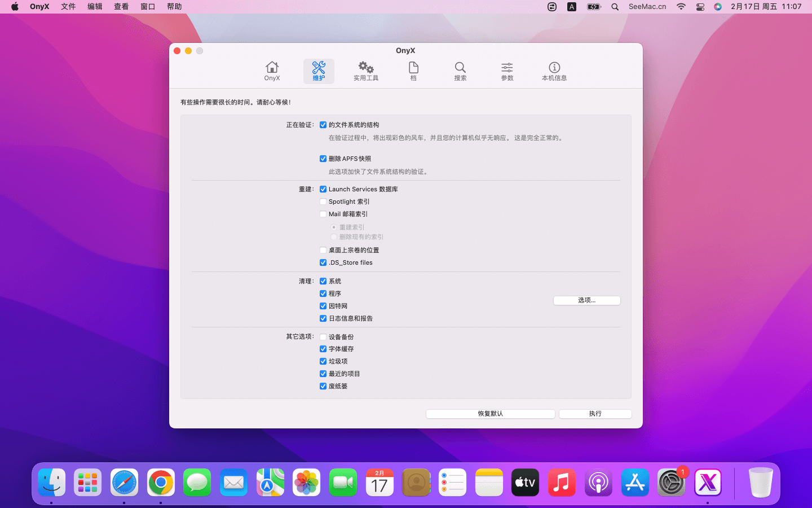Viewport: 812px width, 508px height.
Task: Uncheck 删除 APFS 快照 option
Action: (323, 159)
